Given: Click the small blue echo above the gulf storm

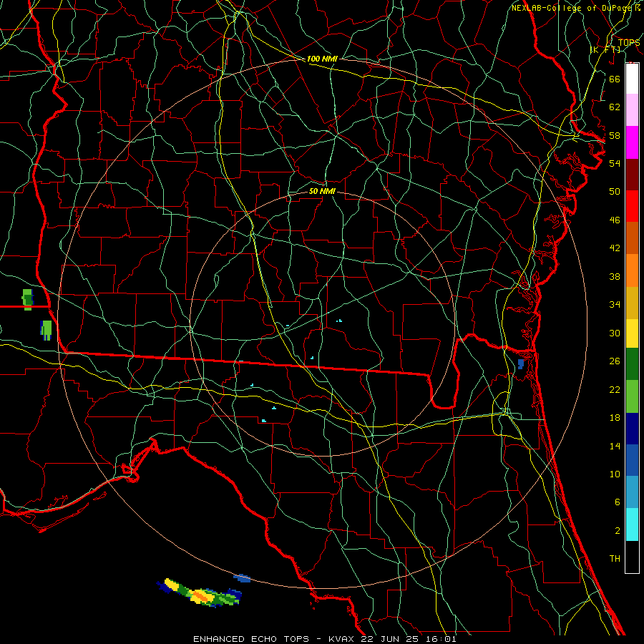Looking at the screenshot, I should (243, 578).
